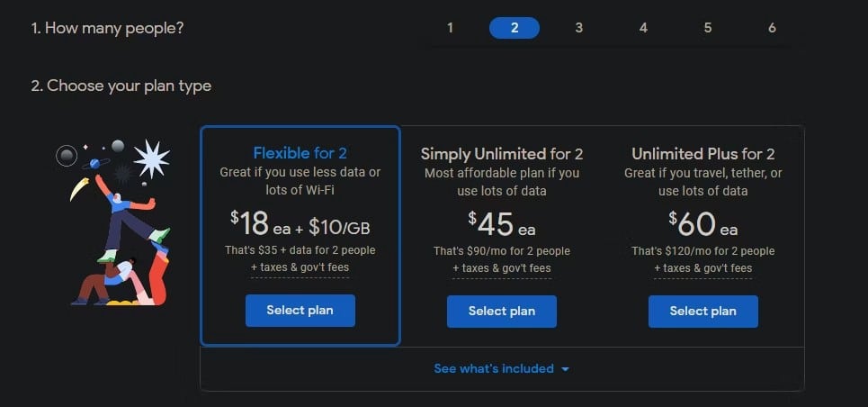This screenshot has width=868, height=407.
Task: Pick 6 people option
Action: pyautogui.click(x=773, y=28)
